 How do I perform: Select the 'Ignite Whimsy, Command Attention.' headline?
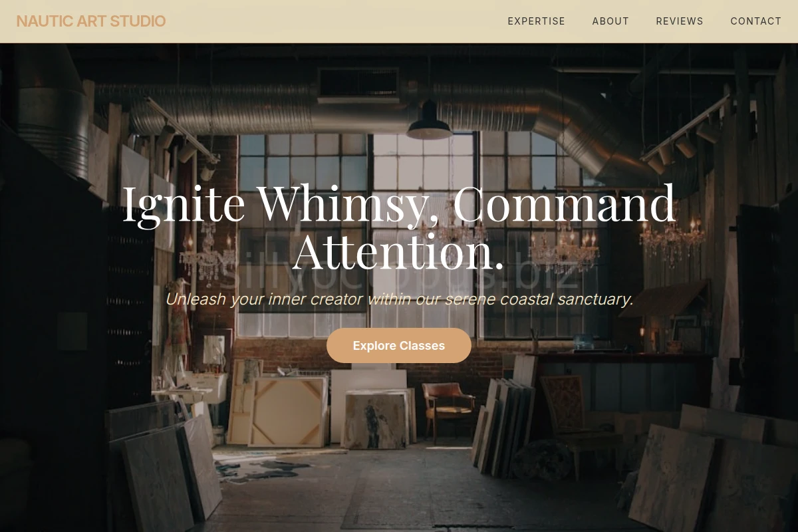pos(399,227)
